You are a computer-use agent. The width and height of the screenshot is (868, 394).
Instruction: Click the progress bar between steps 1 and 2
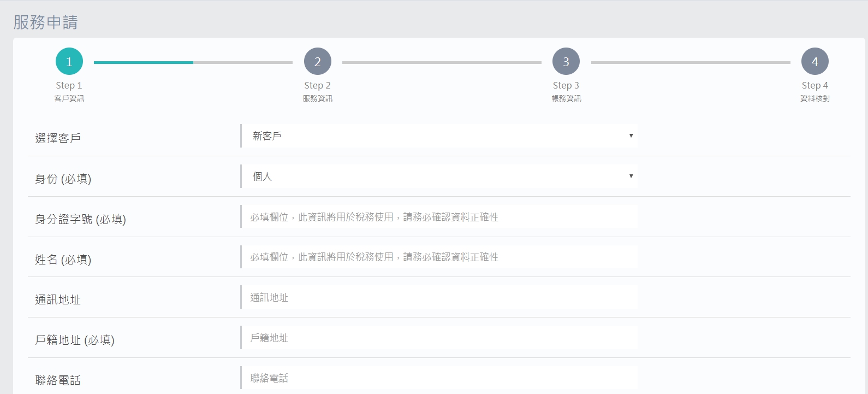coord(193,62)
